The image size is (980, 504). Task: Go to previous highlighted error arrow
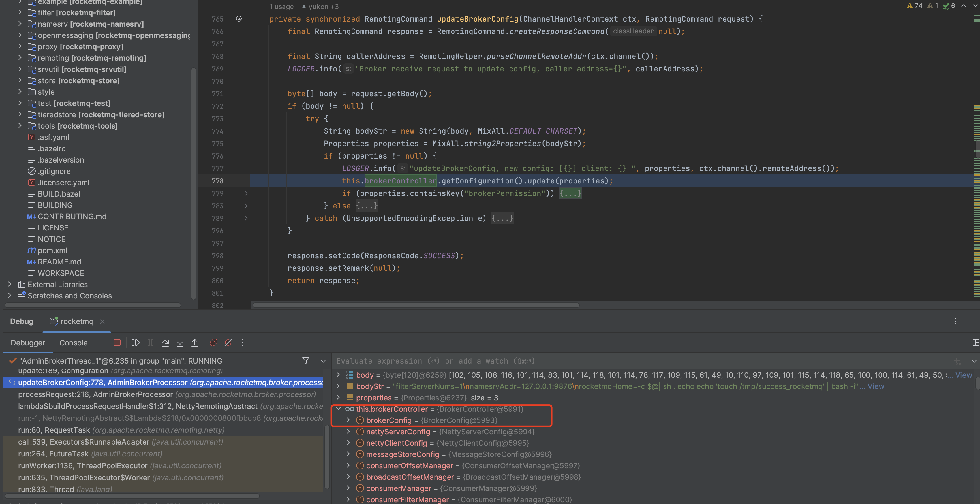(964, 6)
